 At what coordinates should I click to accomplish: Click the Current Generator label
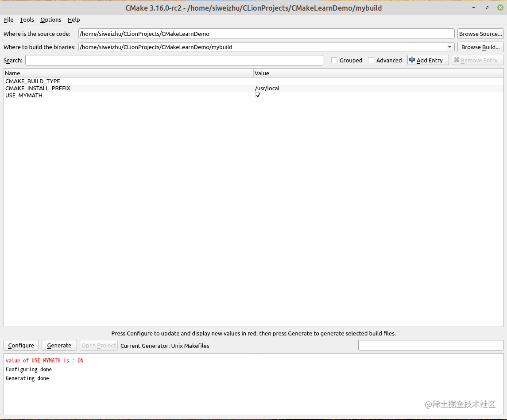click(x=165, y=346)
